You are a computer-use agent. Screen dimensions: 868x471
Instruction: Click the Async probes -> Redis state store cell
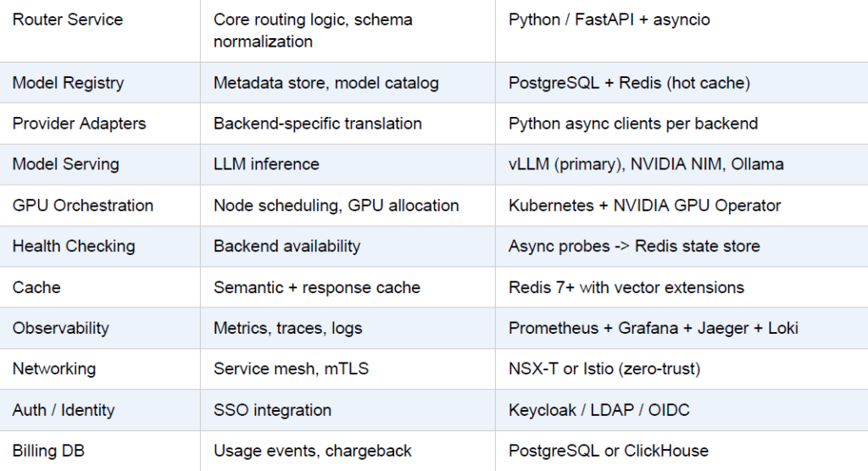[x=634, y=247]
